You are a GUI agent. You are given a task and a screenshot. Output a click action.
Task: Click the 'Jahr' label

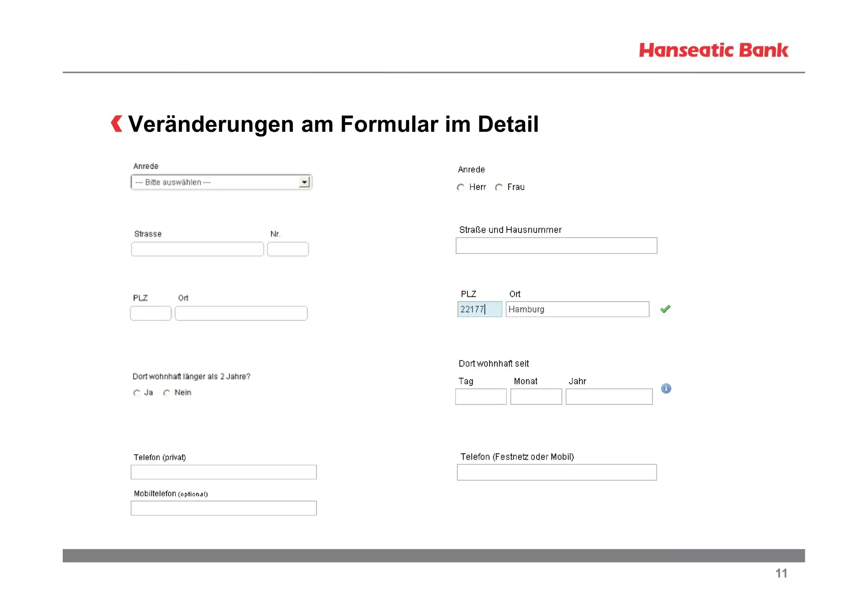577,381
